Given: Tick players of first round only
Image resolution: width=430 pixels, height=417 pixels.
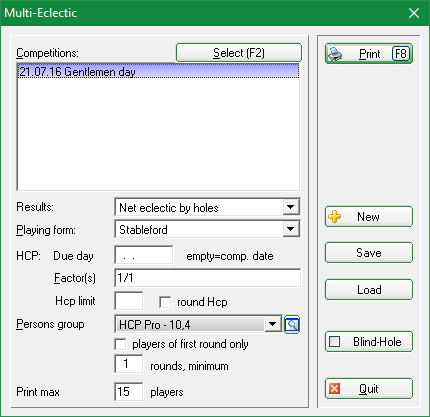Looking at the screenshot, I should click(120, 344).
